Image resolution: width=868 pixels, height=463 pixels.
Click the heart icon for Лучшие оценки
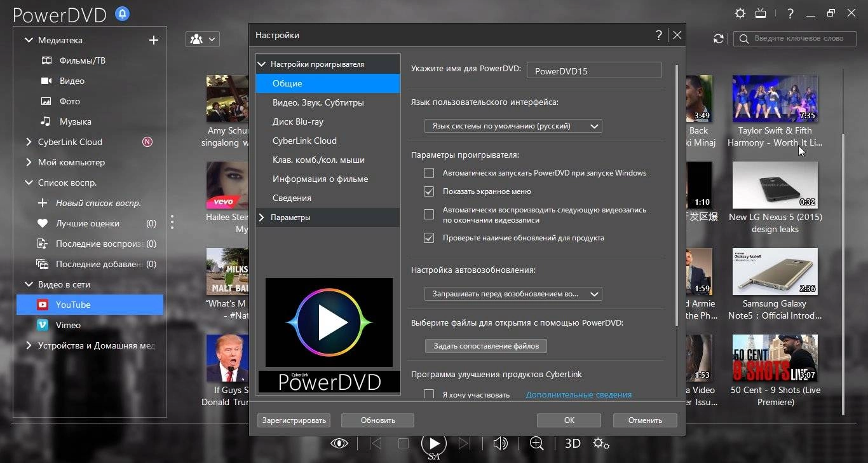coord(43,223)
